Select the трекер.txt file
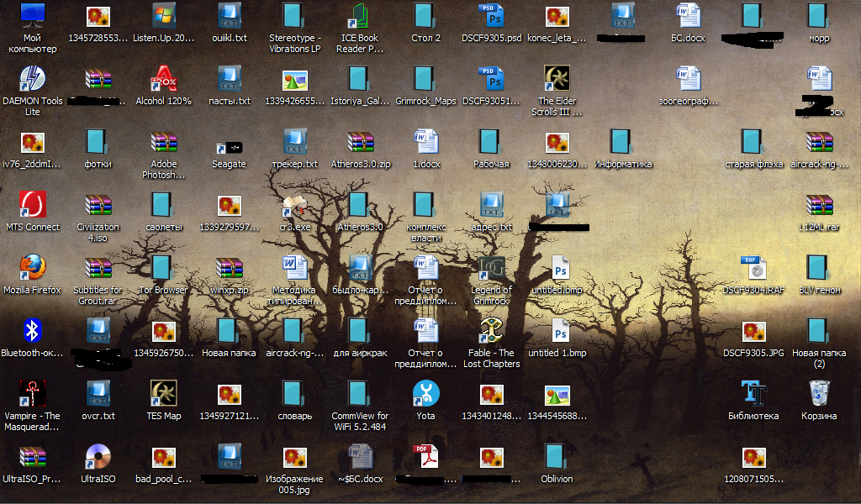The width and height of the screenshot is (861, 504). 295,142
